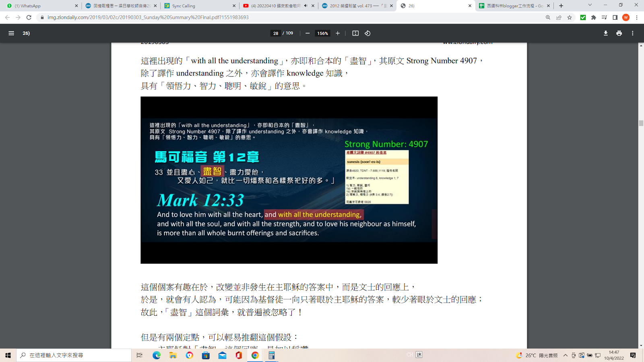Viewport: 644px width, 362px height.
Task: Switch to the 回憶載種恩 tab
Action: [121, 6]
